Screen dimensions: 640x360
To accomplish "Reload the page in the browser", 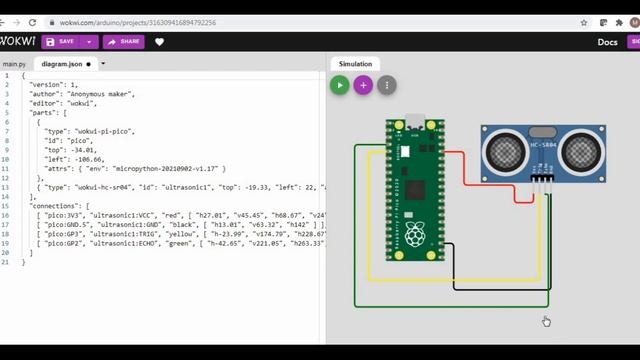I will click(32, 22).
